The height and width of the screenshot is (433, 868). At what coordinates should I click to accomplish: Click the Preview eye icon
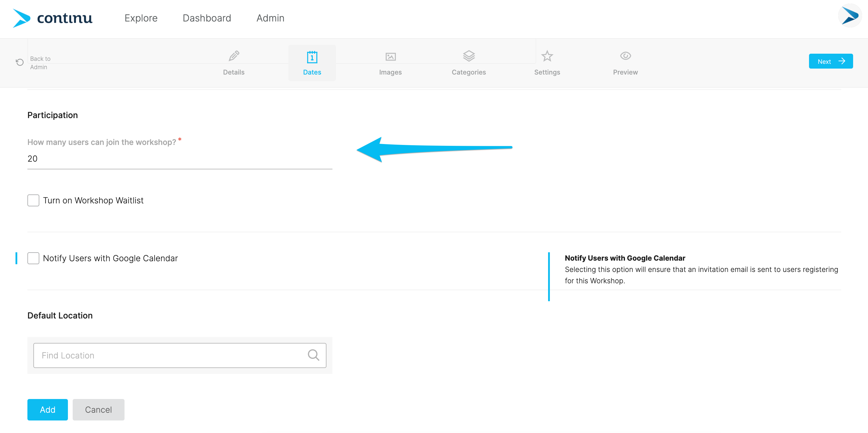(626, 56)
